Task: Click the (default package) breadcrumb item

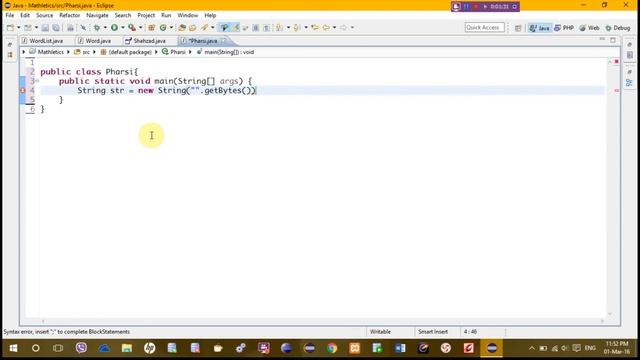Action: 126,52
